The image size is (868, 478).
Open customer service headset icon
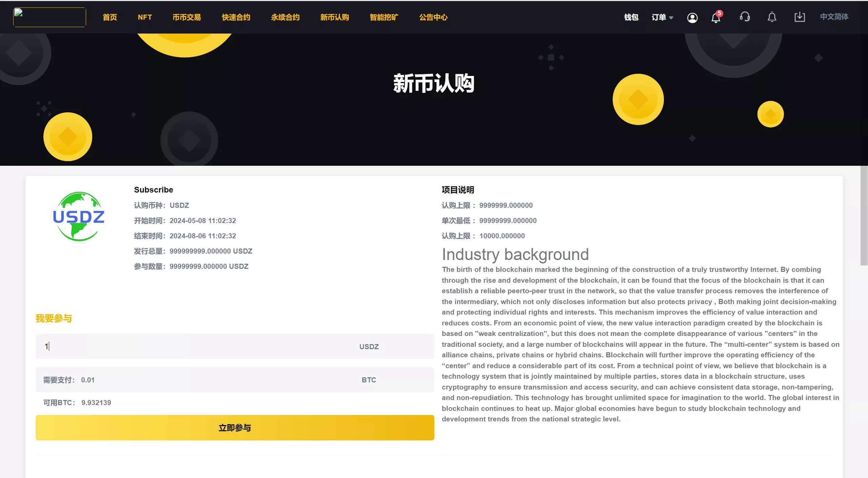click(745, 17)
